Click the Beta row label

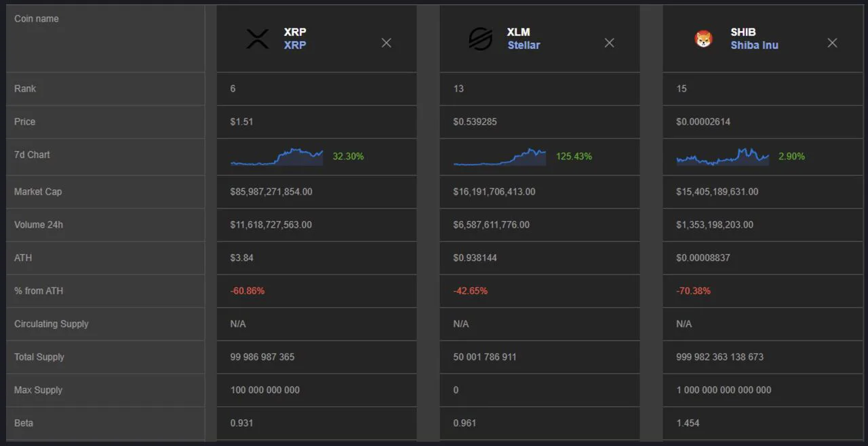pyautogui.click(x=24, y=423)
